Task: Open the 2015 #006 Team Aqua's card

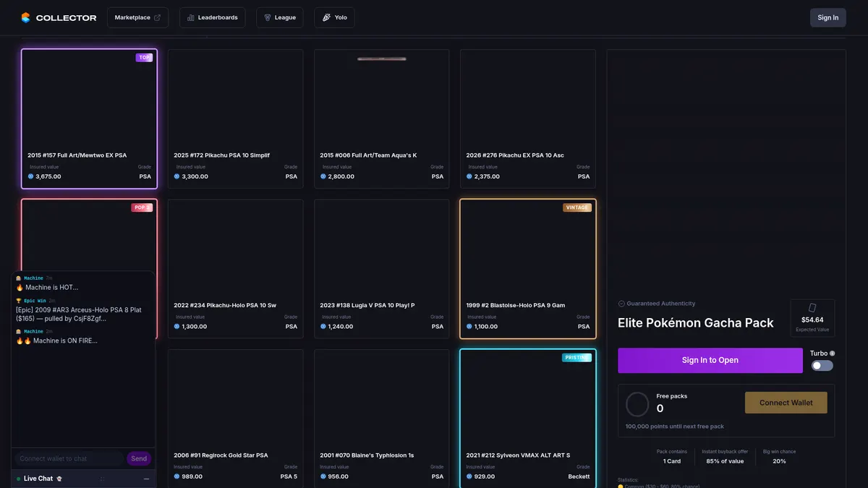Action: click(x=381, y=119)
